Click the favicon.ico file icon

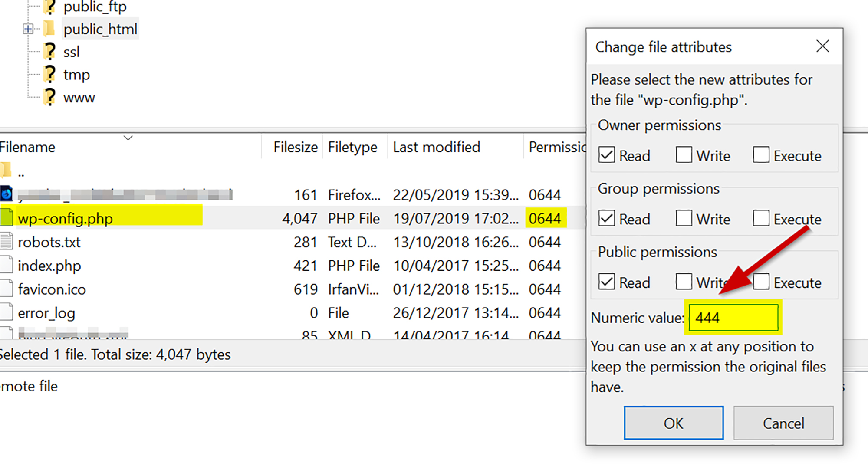pyautogui.click(x=6, y=288)
